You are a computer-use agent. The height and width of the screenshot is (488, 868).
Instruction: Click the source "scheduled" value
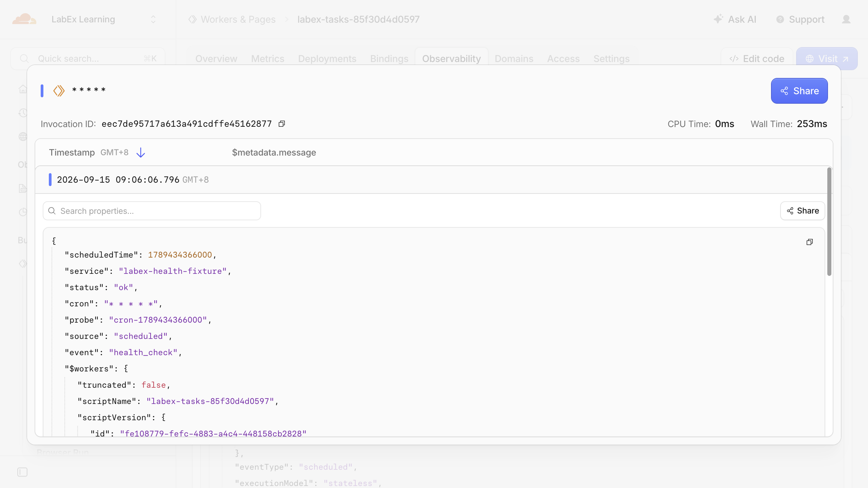[x=141, y=336]
